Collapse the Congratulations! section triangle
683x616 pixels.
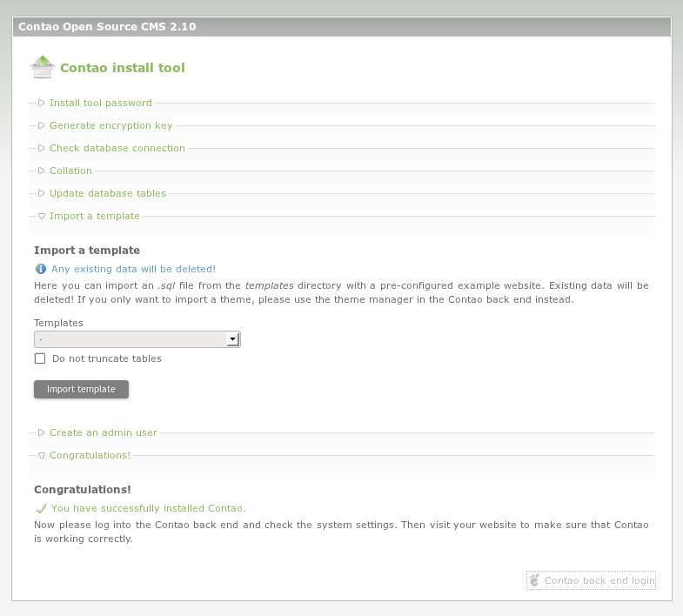tap(42, 456)
